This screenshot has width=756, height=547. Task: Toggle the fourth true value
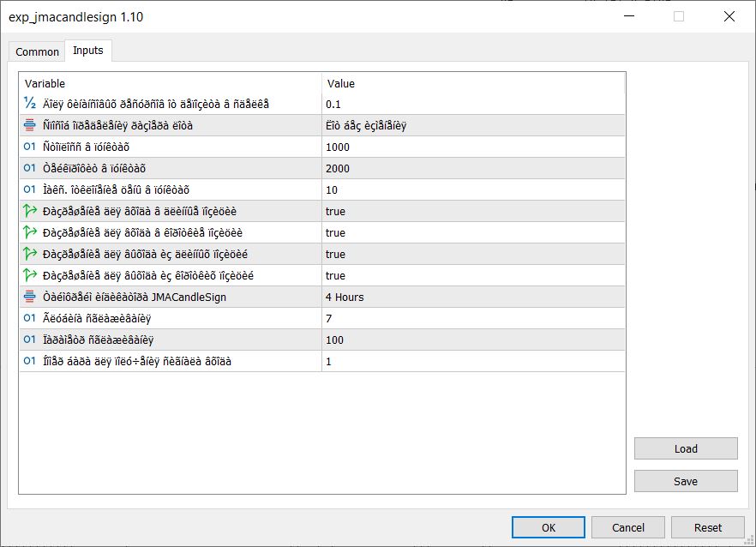pyautogui.click(x=473, y=276)
